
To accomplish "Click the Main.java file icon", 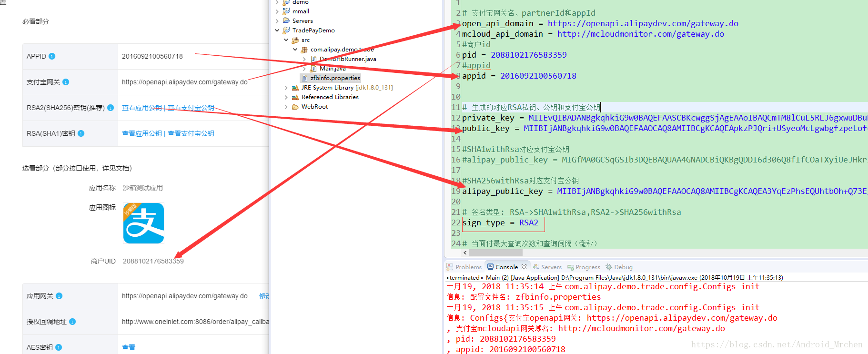I will [x=313, y=69].
